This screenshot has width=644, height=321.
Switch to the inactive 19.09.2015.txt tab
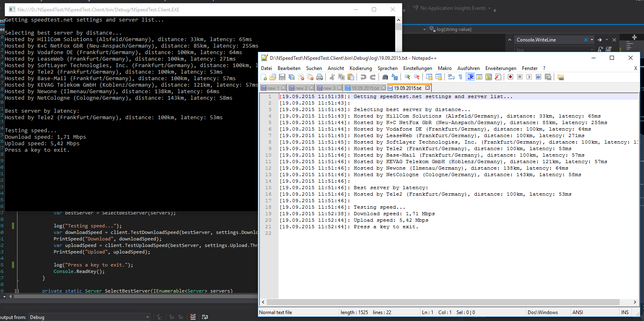point(365,88)
